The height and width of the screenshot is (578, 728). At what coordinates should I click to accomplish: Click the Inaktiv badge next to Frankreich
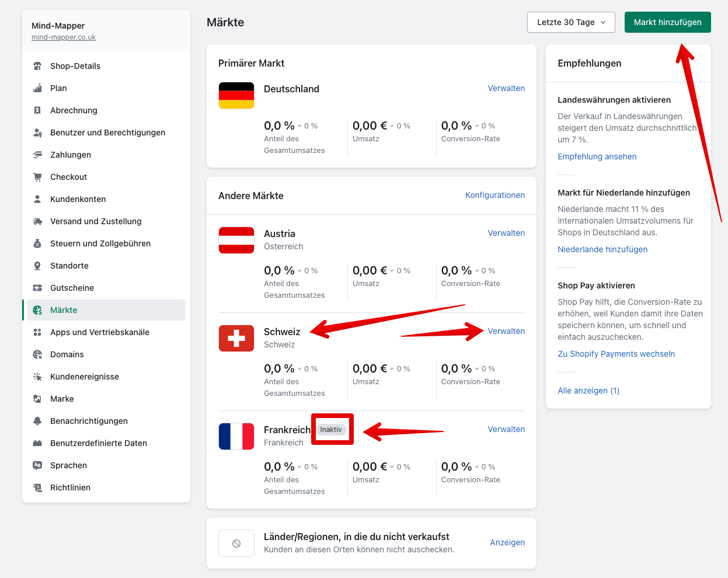tap(331, 430)
